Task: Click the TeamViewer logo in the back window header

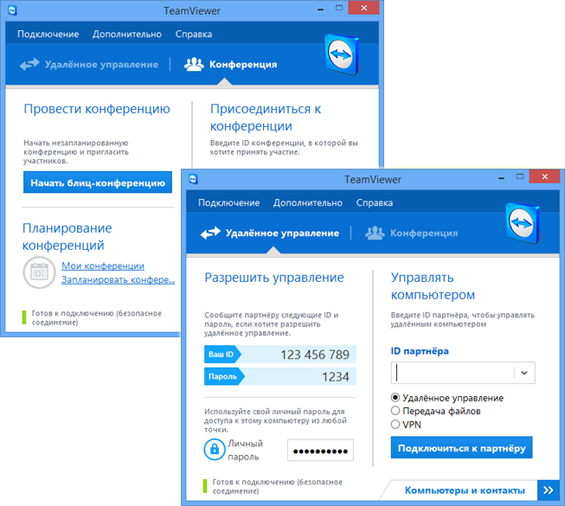Action: (342, 54)
